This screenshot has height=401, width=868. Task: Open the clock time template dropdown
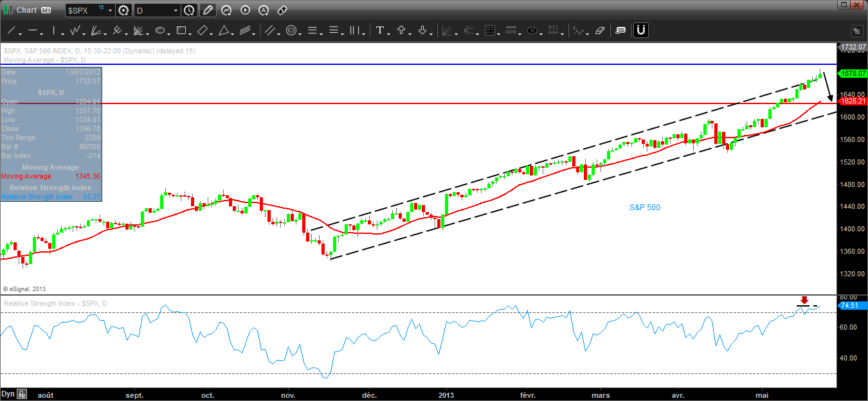click(x=189, y=10)
